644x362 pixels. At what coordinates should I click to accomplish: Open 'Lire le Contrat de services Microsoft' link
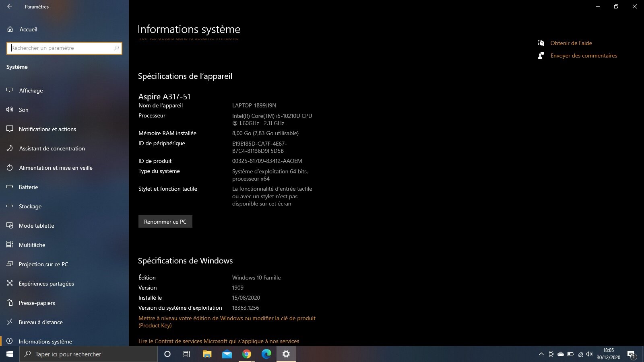pos(219,341)
